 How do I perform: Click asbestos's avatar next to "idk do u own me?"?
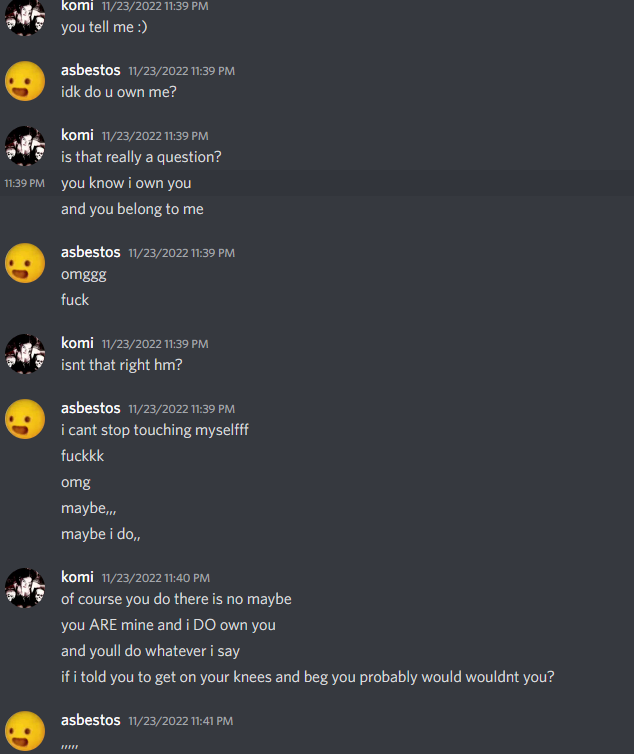pyautogui.click(x=25, y=81)
